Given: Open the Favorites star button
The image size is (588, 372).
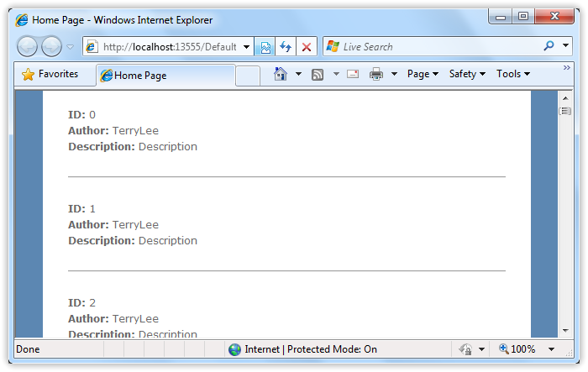Looking at the screenshot, I should pos(50,74).
